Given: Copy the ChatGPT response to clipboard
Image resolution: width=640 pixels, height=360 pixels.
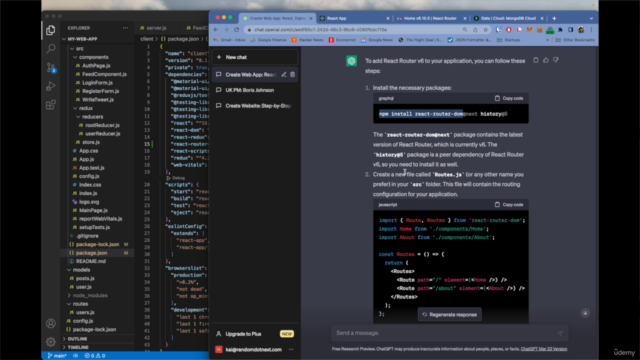Looking at the screenshot, I should (x=536, y=60).
